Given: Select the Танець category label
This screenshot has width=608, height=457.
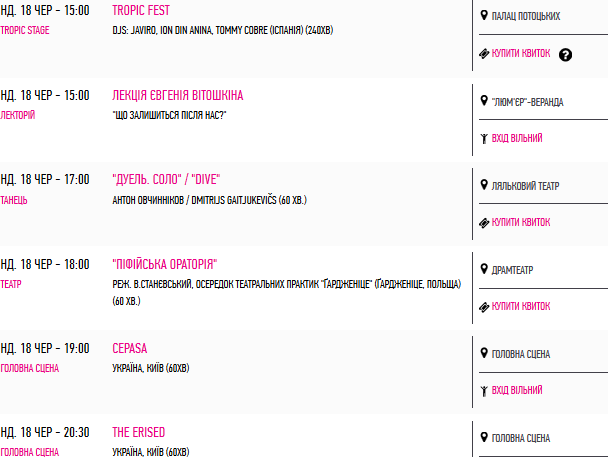Looking at the screenshot, I should click(14, 200).
